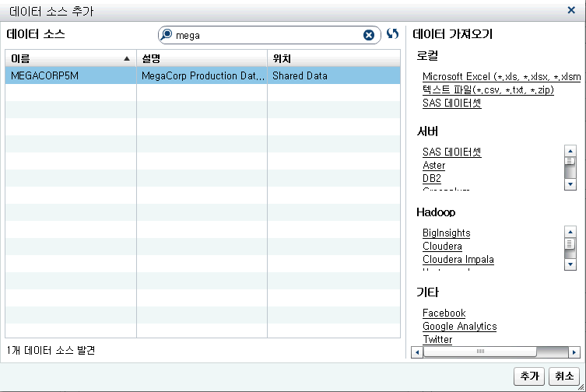
Task: Click the refresh data sources icon
Action: click(x=392, y=35)
